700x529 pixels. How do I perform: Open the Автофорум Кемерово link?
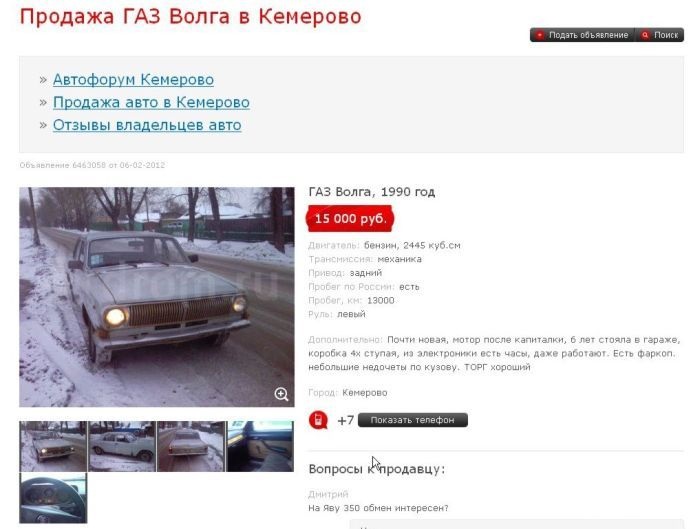(133, 79)
